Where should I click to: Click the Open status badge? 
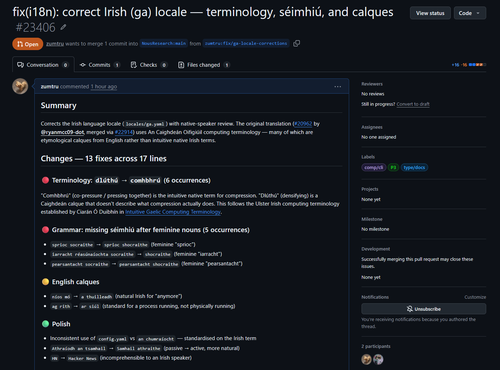click(28, 44)
